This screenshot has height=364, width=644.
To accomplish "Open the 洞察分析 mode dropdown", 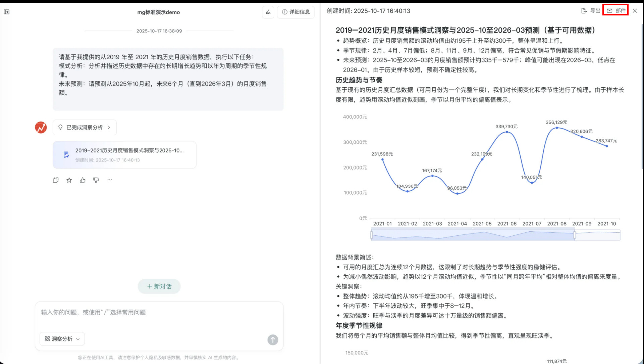I will [x=62, y=339].
